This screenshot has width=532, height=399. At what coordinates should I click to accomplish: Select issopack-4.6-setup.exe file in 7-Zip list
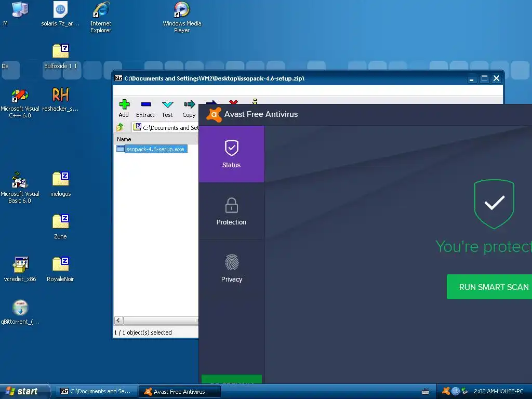pos(152,149)
